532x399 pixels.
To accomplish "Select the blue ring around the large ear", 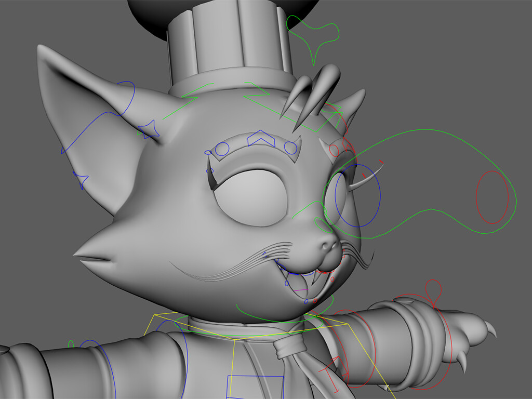I will 98,117.
